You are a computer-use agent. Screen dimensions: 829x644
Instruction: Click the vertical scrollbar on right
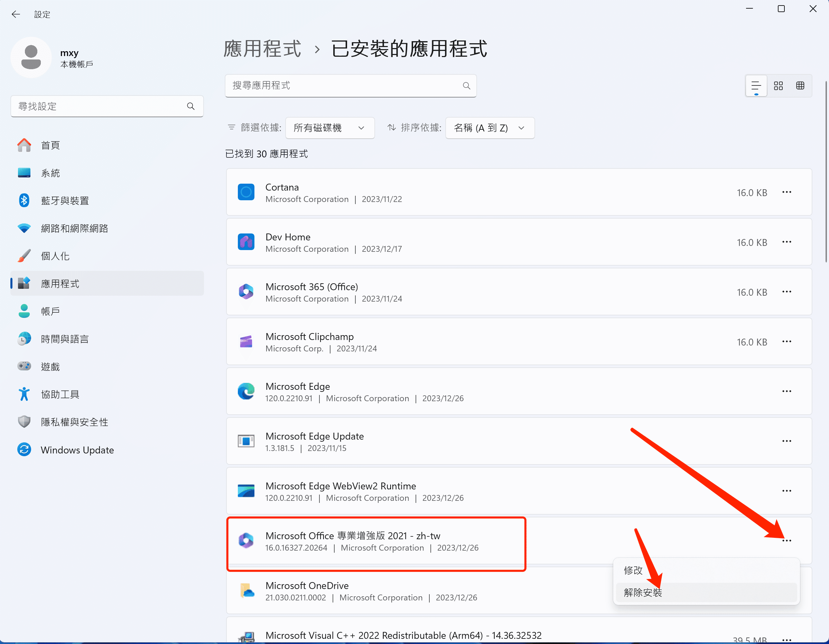pos(826,171)
